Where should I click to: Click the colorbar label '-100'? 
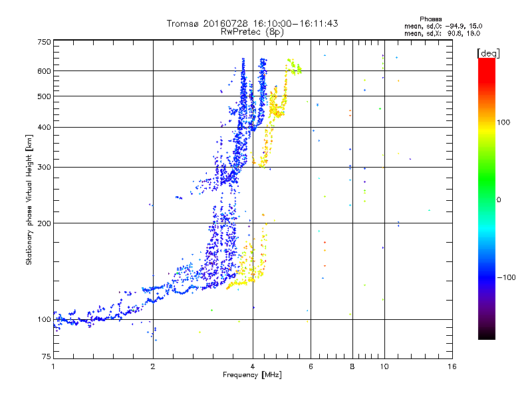point(506,277)
